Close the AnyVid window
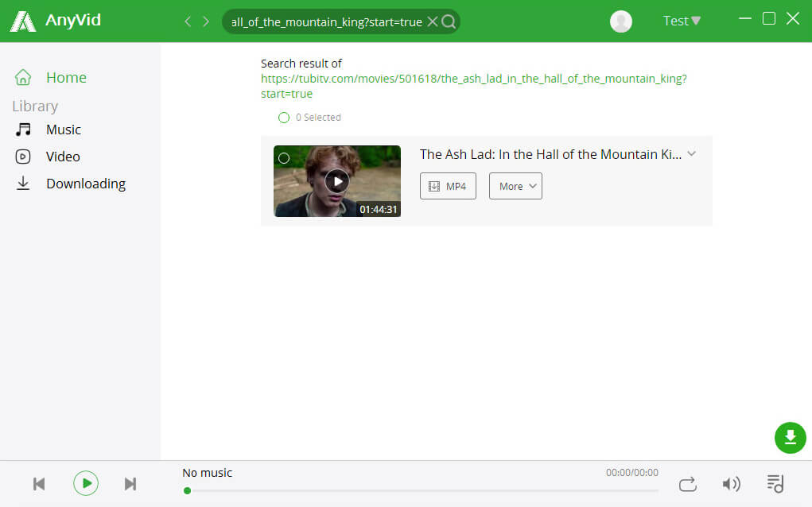The height and width of the screenshot is (507, 812). click(x=793, y=18)
